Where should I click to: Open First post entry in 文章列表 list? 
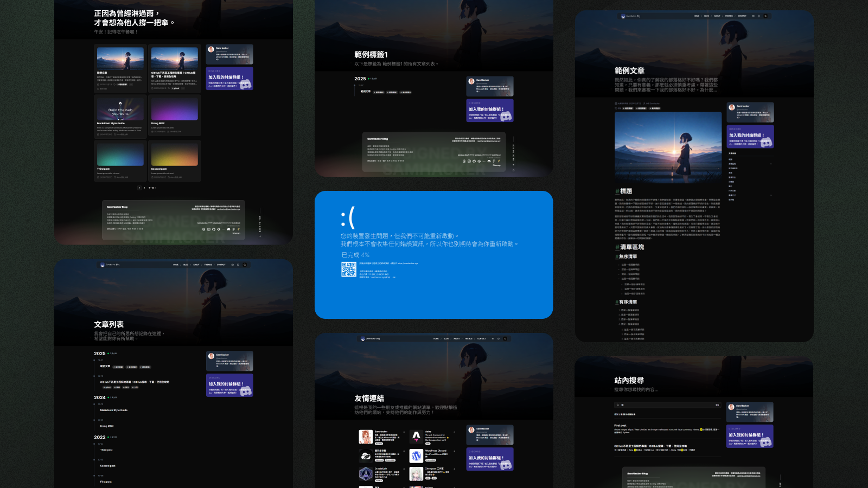pos(106,481)
